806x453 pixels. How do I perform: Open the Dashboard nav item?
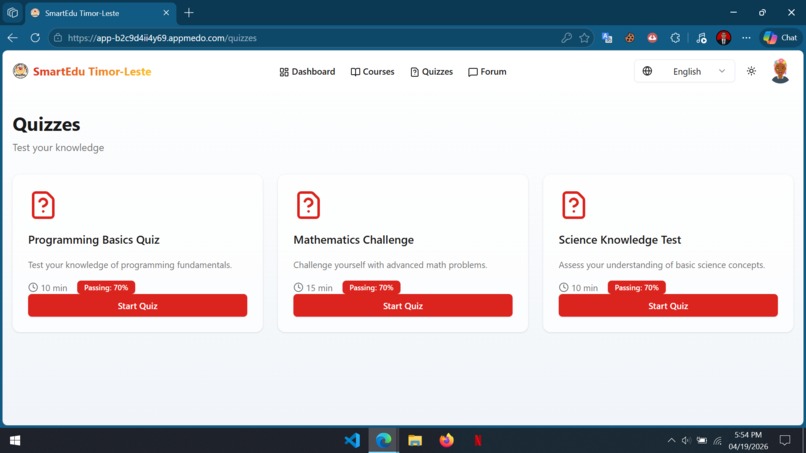pos(307,71)
